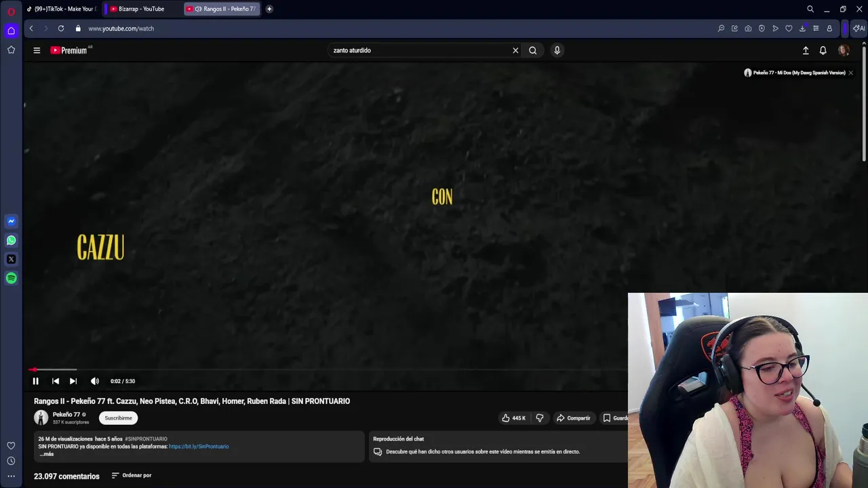Mute the video volume
Screen dimensions: 868x488
pyautogui.click(x=95, y=381)
